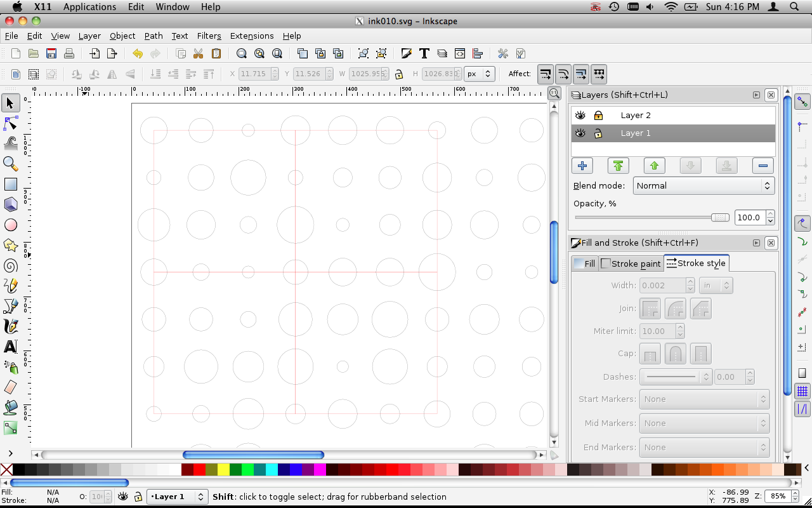812x508 pixels.
Task: Open the Path menu
Action: tap(154, 36)
